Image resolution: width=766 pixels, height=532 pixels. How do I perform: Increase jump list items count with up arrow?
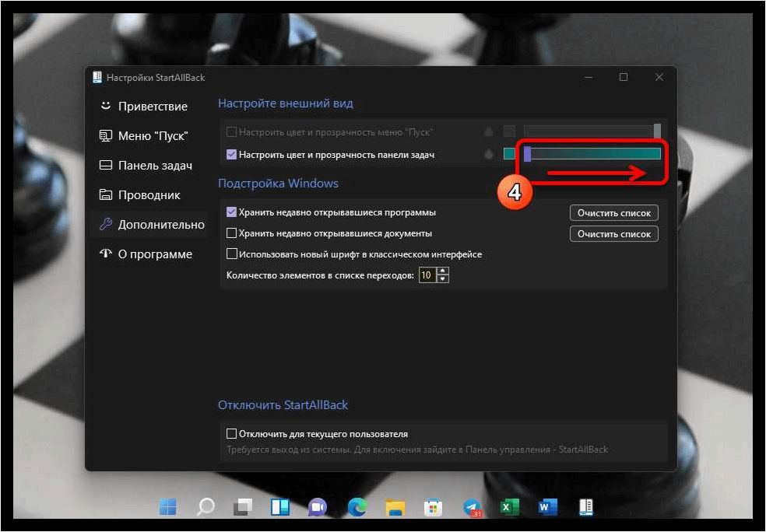tap(443, 271)
